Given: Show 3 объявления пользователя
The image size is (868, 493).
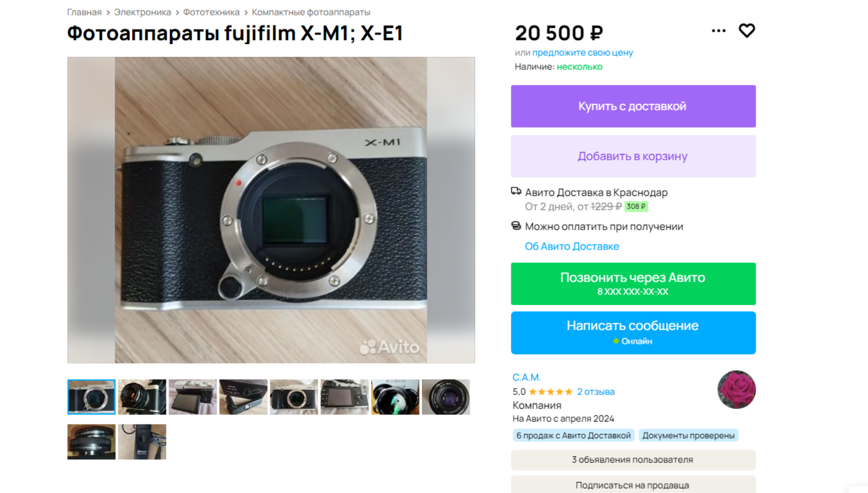Looking at the screenshot, I should [633, 460].
